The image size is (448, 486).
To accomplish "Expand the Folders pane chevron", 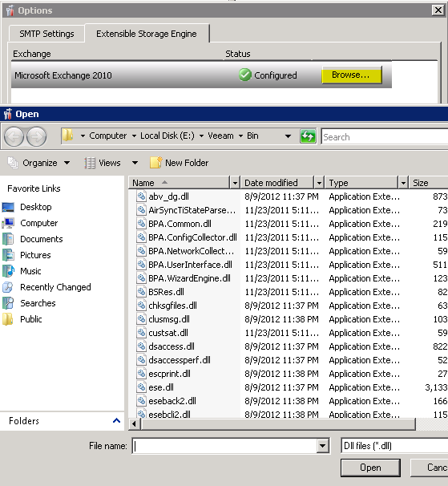I will click(116, 420).
